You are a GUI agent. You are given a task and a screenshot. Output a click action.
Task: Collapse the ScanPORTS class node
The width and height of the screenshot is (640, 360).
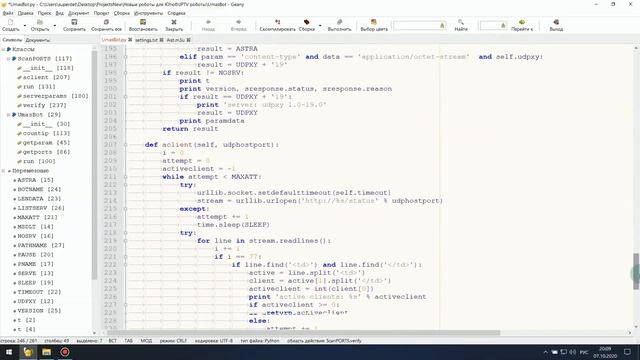[x=8, y=59]
